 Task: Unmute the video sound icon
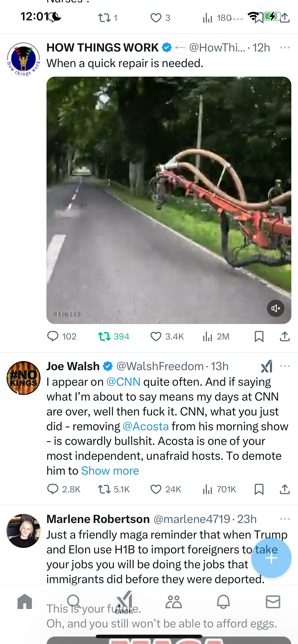click(275, 308)
